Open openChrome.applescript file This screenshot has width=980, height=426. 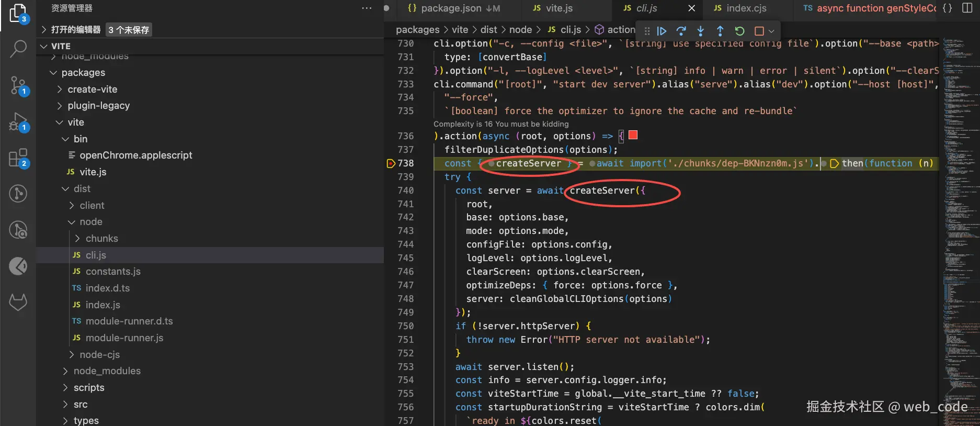tap(135, 155)
